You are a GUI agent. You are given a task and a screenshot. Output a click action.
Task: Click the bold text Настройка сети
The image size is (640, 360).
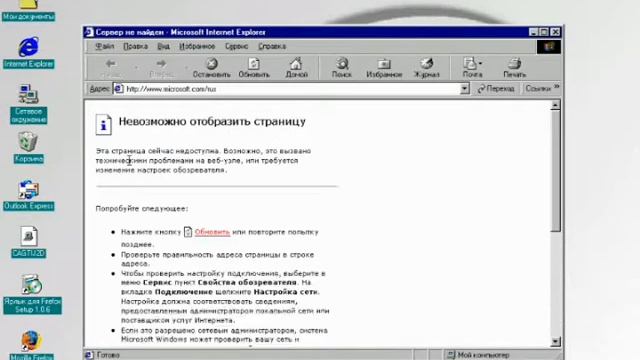286,292
